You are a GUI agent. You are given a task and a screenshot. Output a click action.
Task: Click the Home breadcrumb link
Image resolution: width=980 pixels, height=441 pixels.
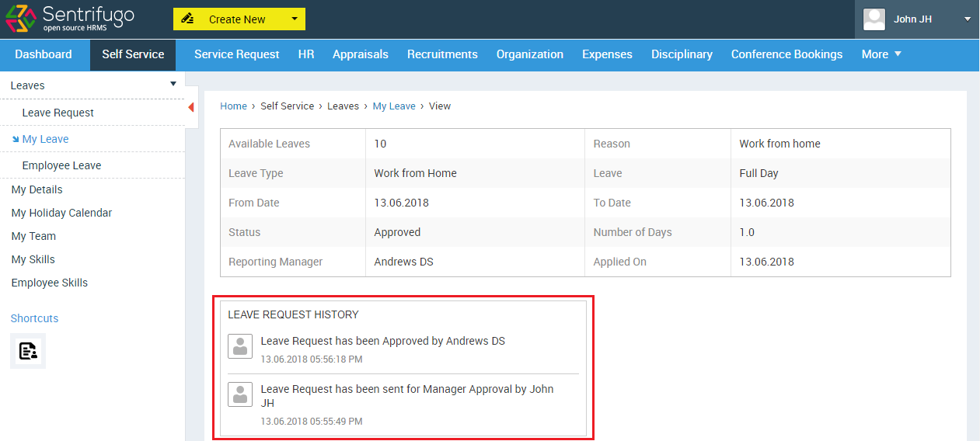(x=233, y=106)
